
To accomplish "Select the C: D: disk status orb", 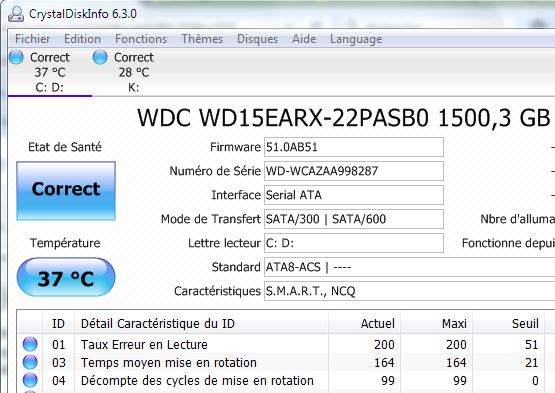I will point(16,57).
